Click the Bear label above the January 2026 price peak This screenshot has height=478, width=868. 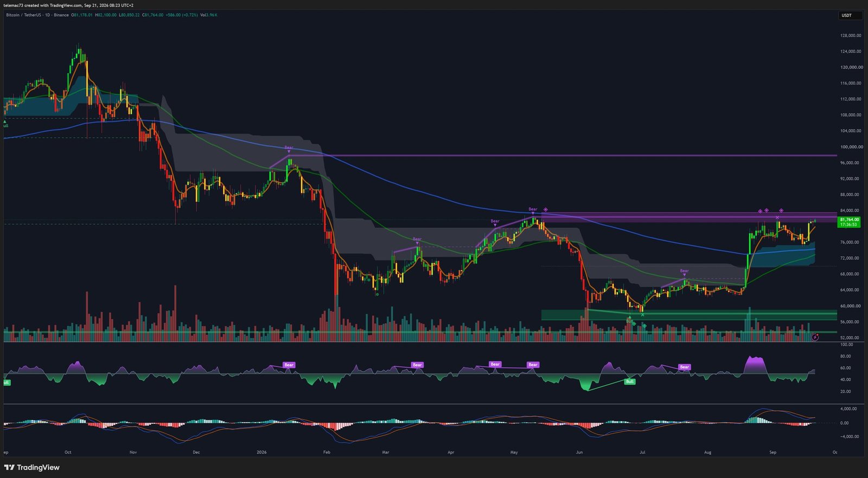tap(289, 148)
